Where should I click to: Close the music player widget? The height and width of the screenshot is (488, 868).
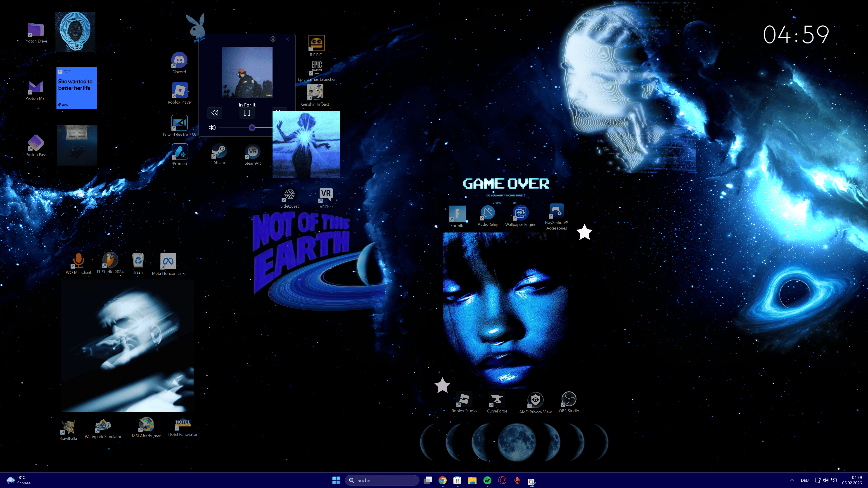click(287, 39)
